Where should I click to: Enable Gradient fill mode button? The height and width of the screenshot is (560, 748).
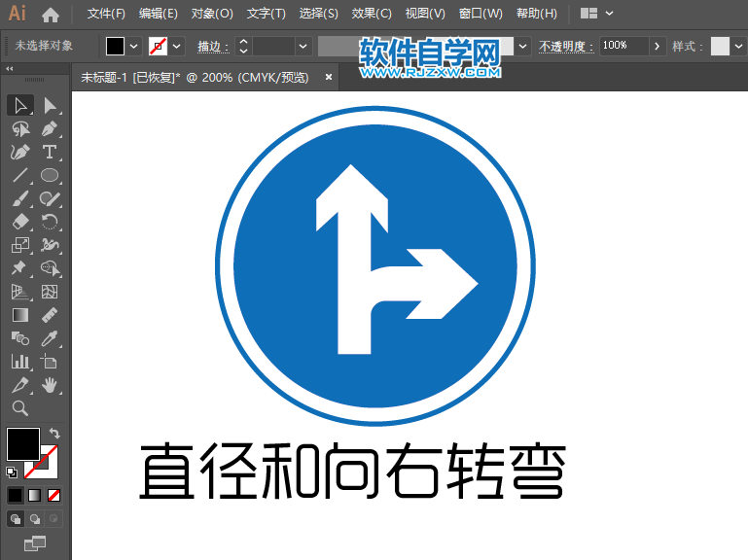pos(34,495)
